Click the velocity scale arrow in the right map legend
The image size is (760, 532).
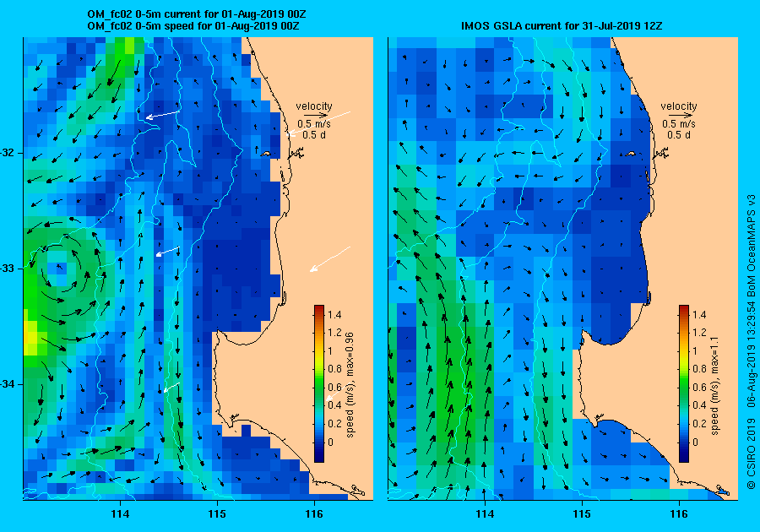point(679,116)
